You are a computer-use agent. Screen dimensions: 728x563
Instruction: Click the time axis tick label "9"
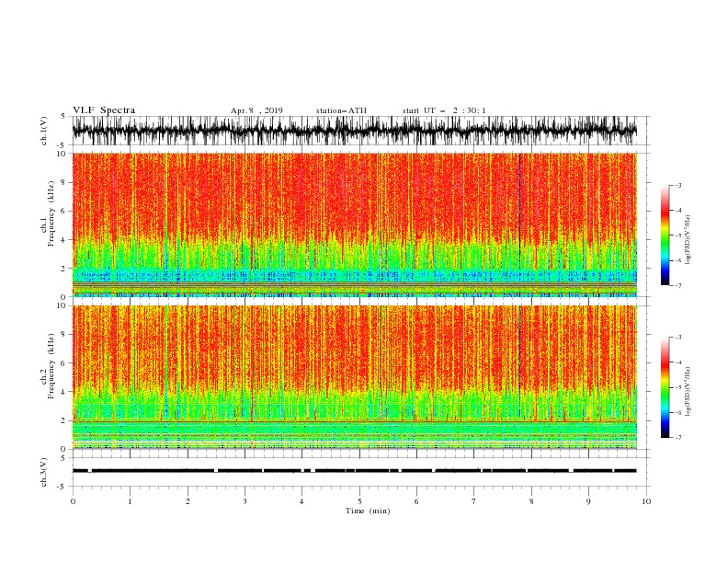pos(588,501)
